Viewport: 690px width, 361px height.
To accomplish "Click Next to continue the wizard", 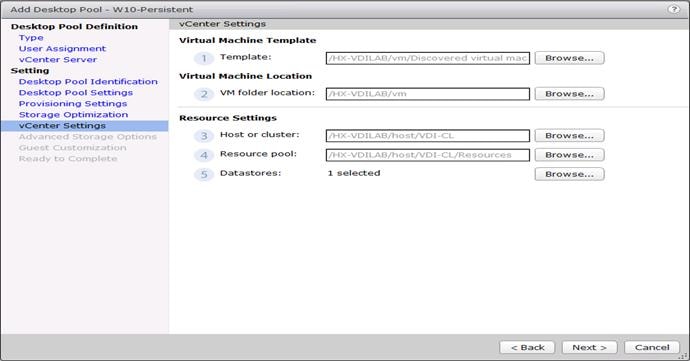I will [589, 347].
